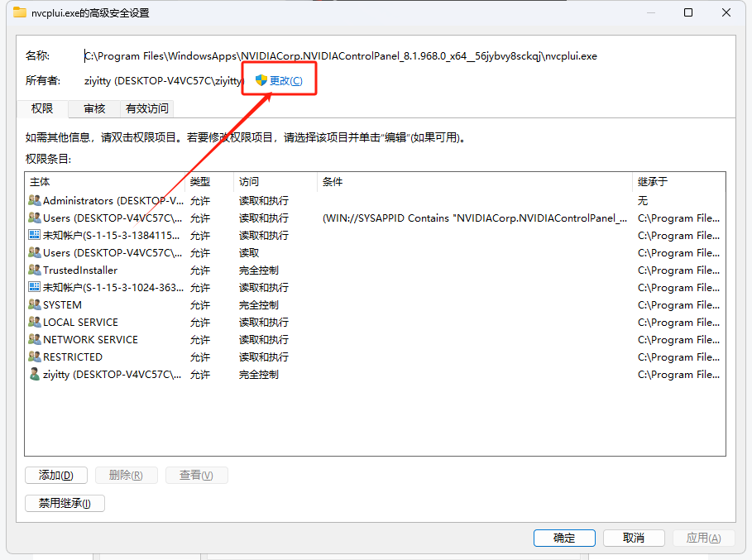Click the ziyitty user icon in list
Image resolution: width=752 pixels, height=560 pixels.
(x=35, y=374)
